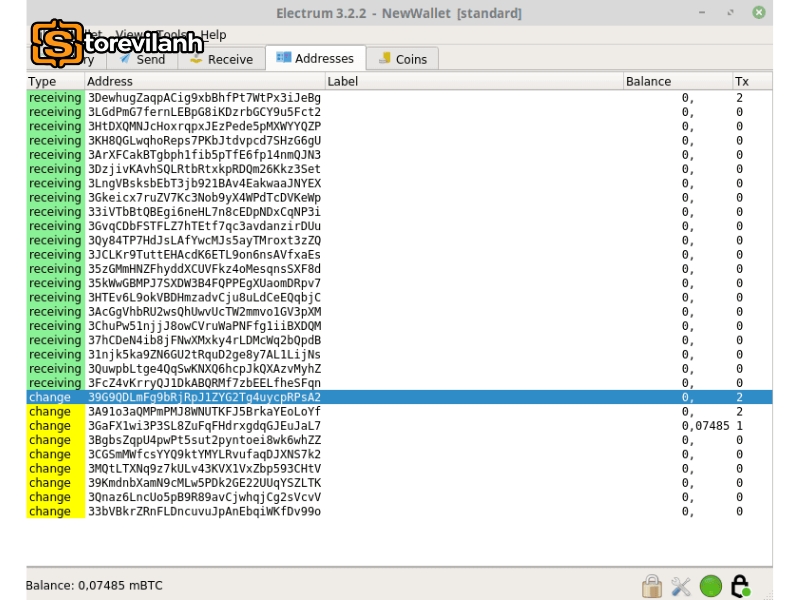Click the green network status indicator

[711, 586]
